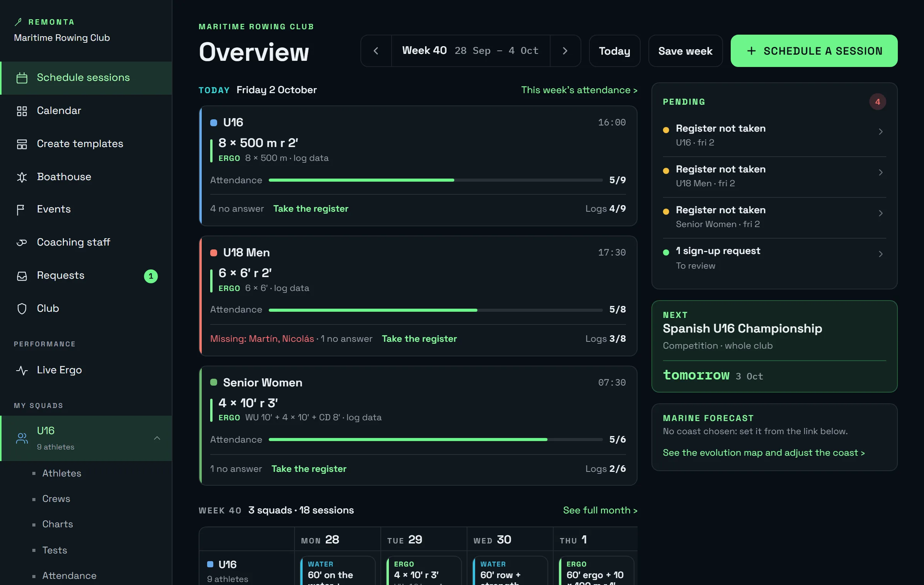Open See full month link
Viewport: 924px width, 585px height.
[600, 510]
